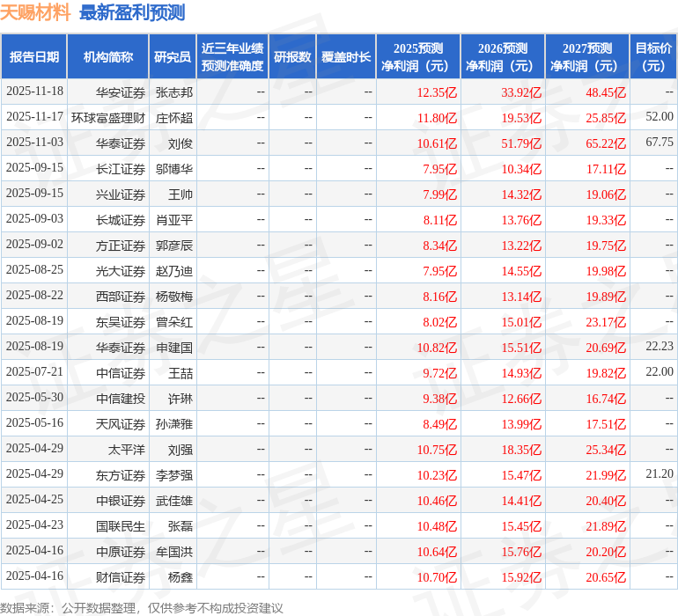The height and width of the screenshot is (616, 678).
Task: Click the 51.79亿 profit forecast value
Action: coord(521,143)
